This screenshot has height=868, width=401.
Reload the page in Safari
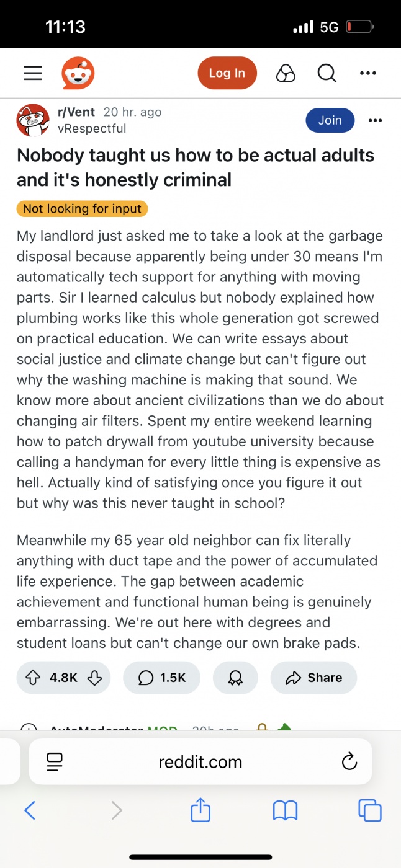349,761
